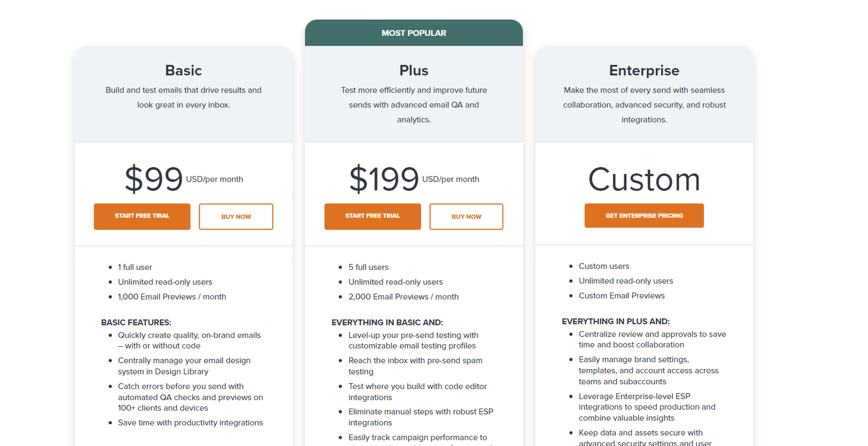This screenshot has width=868, height=446.
Task: Click the $99 price label
Action: pyautogui.click(x=154, y=179)
